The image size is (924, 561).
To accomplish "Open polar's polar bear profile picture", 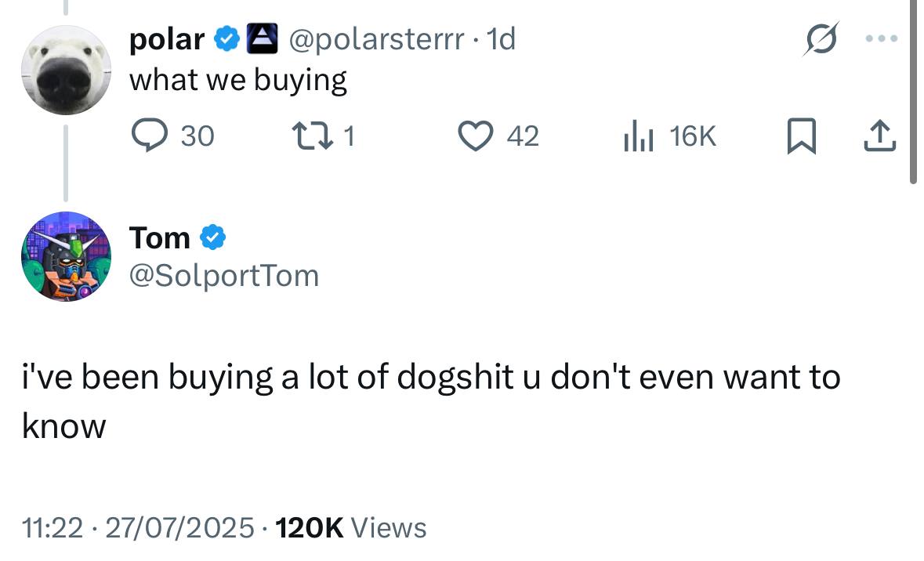I will [66, 71].
